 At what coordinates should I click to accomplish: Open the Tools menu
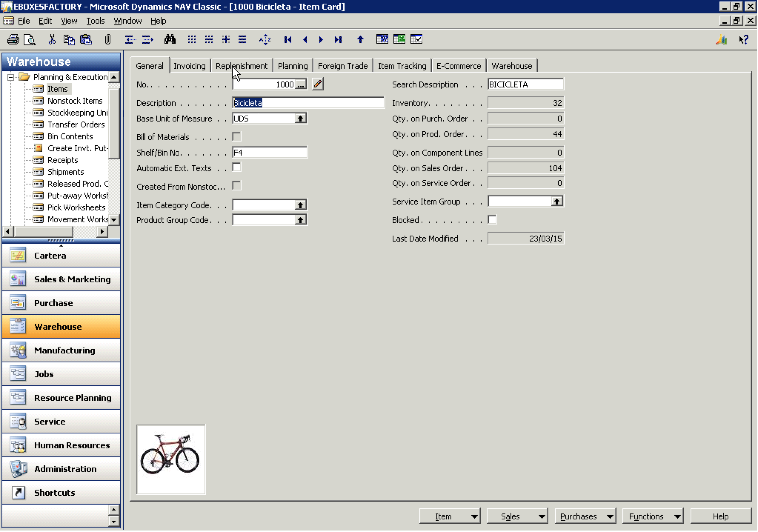[96, 21]
